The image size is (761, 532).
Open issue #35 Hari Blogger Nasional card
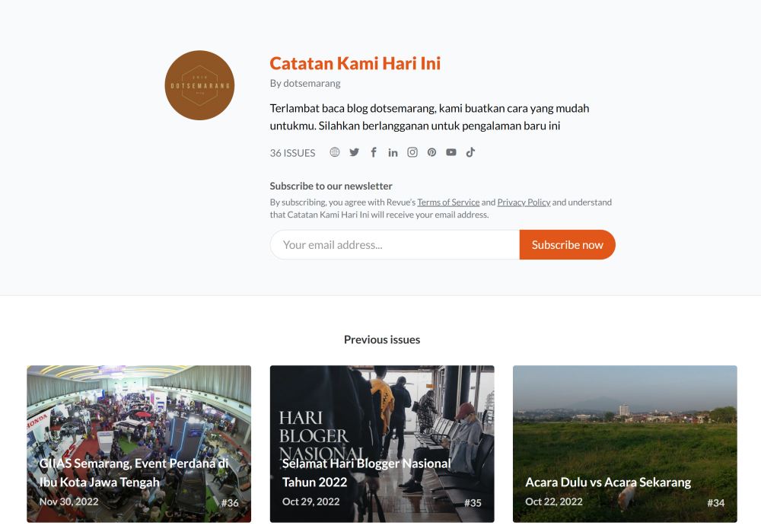click(382, 444)
